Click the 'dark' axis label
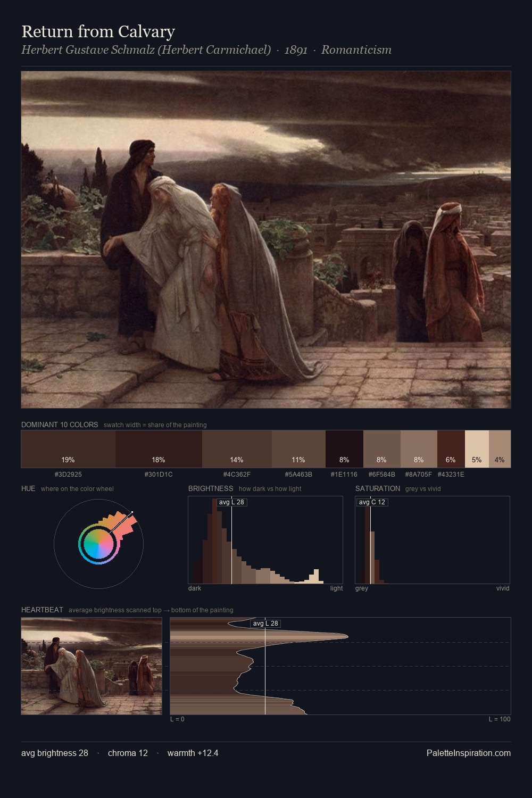The image size is (532, 798). click(195, 588)
